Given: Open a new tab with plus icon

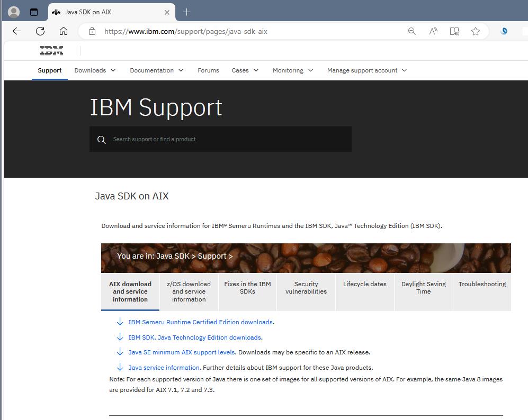Looking at the screenshot, I should point(186,12).
